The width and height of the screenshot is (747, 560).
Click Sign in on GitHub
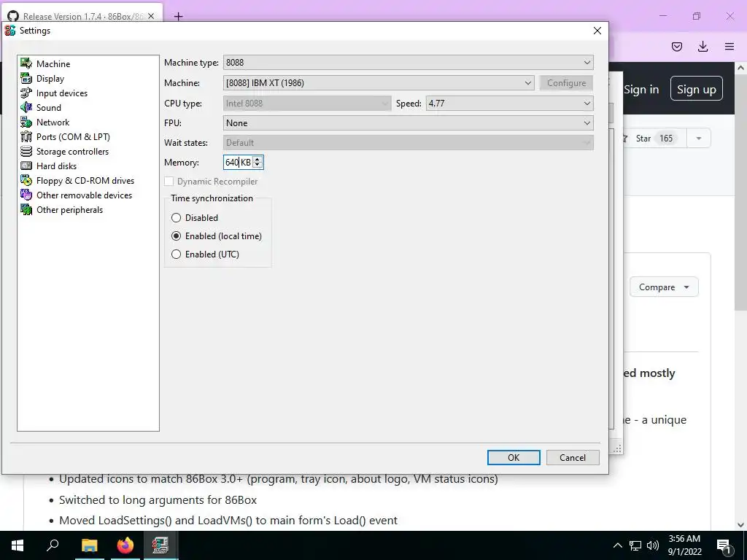click(x=641, y=90)
